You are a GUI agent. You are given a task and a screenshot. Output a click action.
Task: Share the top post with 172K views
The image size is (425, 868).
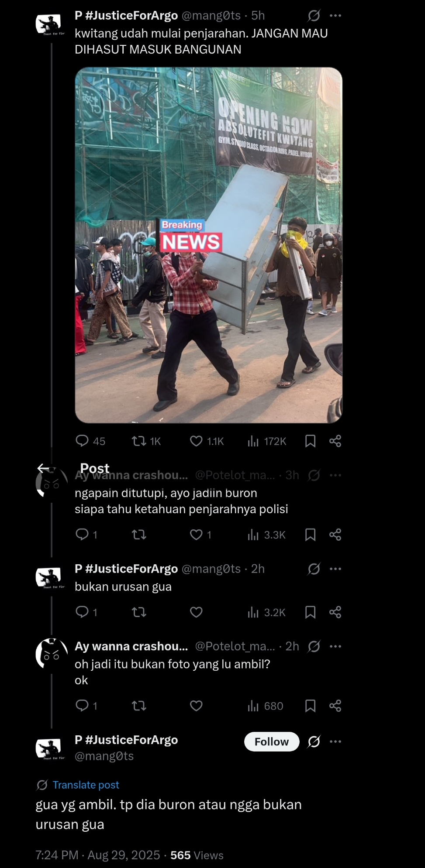[x=335, y=441]
